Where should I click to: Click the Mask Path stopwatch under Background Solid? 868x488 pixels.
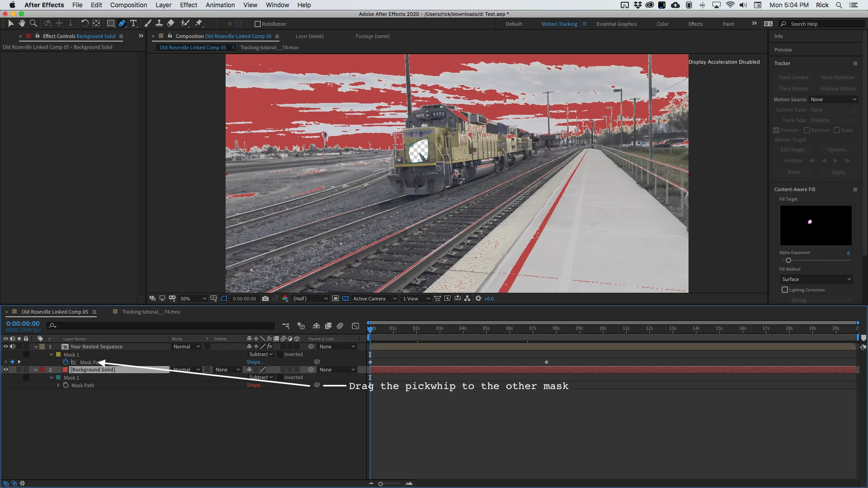(x=66, y=385)
